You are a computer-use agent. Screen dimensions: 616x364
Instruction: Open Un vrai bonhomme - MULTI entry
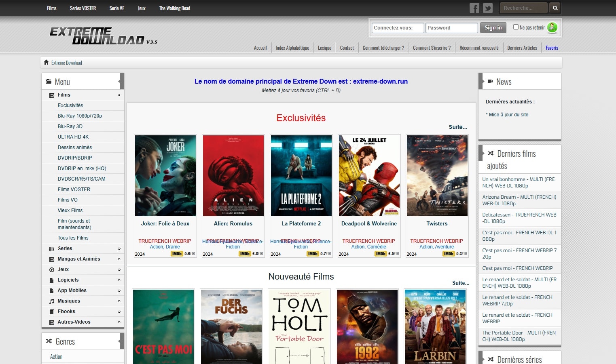pos(519,183)
